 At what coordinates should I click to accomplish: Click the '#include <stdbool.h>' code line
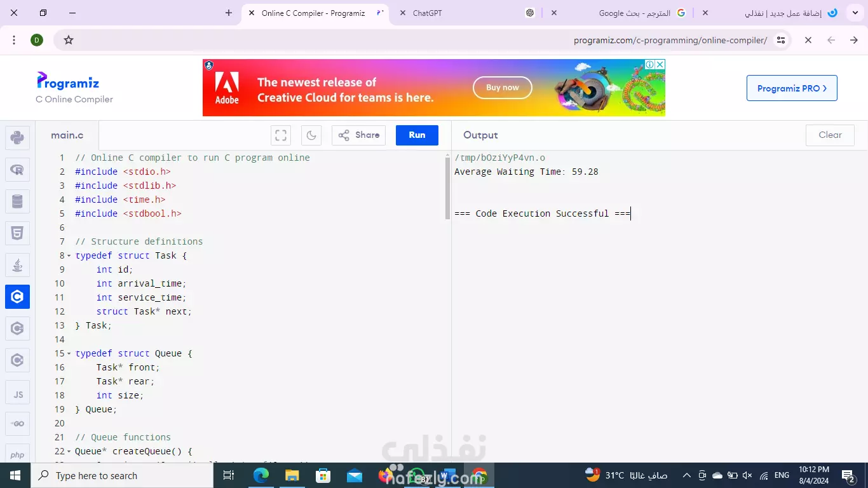[x=128, y=213]
